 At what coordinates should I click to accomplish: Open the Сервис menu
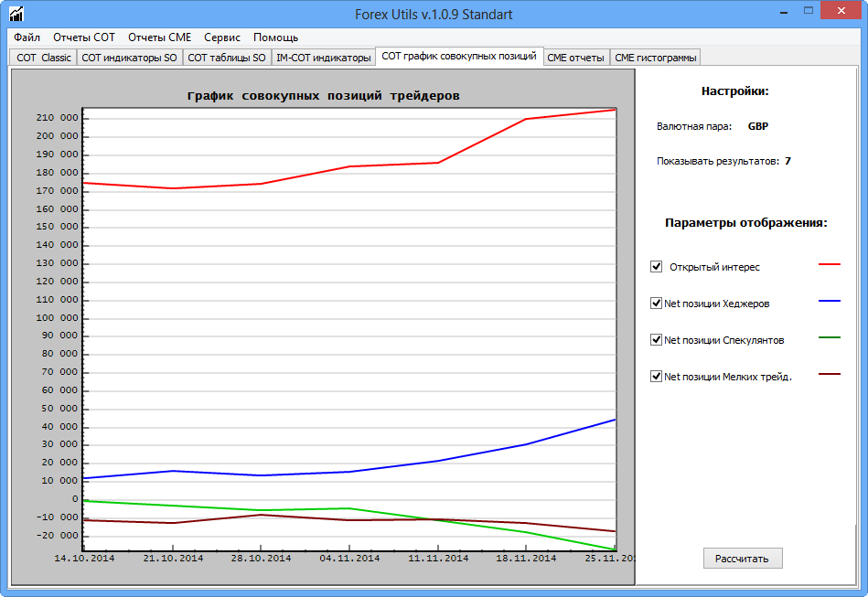(x=222, y=37)
